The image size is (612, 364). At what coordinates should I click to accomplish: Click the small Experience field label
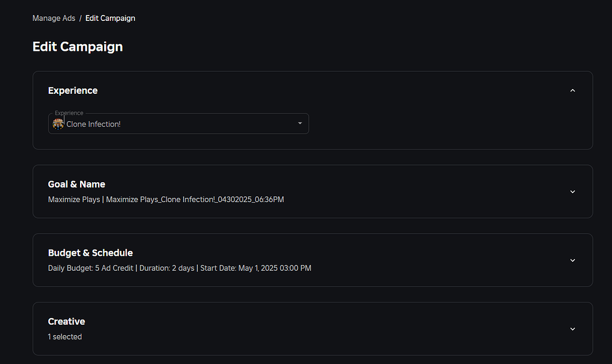point(69,112)
